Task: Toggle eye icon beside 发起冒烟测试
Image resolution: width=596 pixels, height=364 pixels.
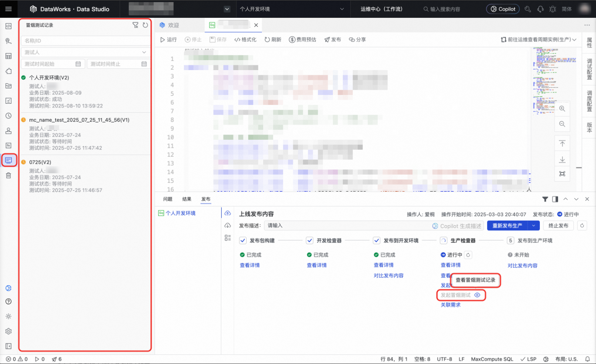Action: [477, 295]
